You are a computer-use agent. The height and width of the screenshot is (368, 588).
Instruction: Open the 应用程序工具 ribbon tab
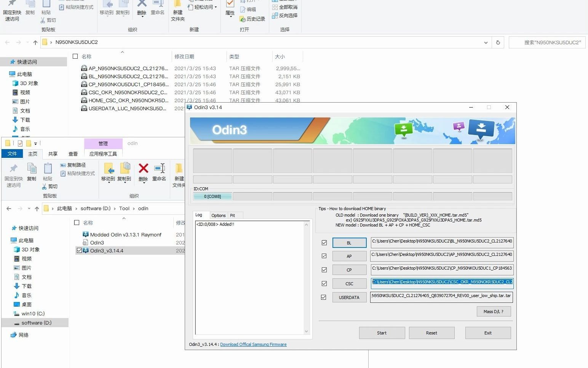coord(103,154)
